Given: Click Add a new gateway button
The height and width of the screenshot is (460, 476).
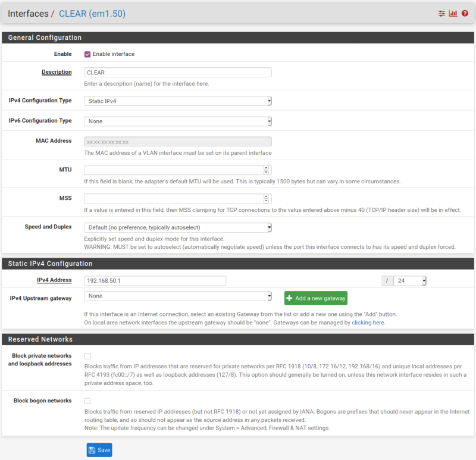Looking at the screenshot, I should (x=316, y=298).
